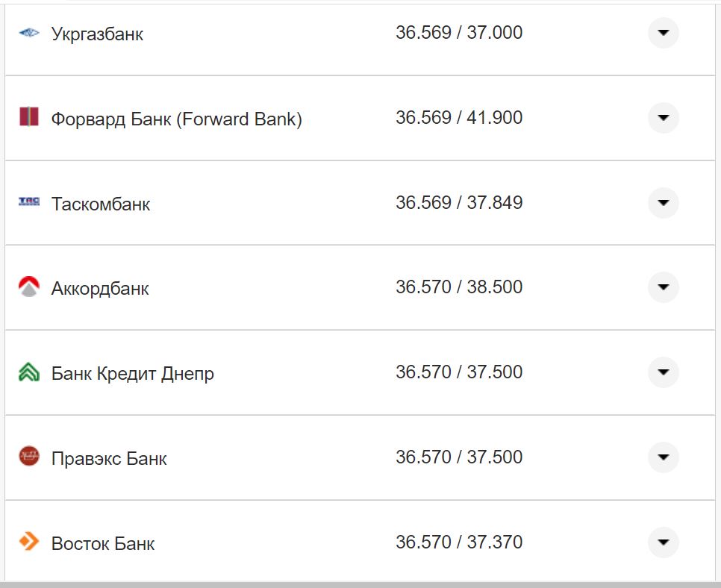Open the Банк Кредит Днепр dropdown arrow
Viewport: 721px width, 588px height.
[x=663, y=372]
